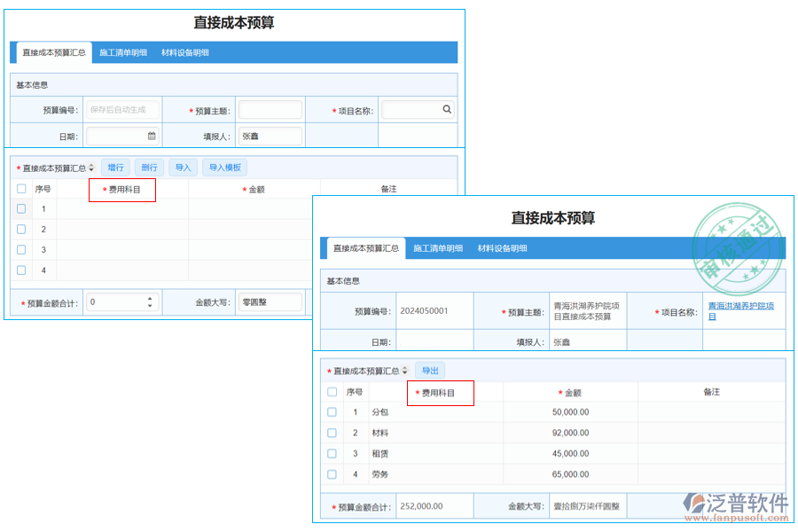
Task: Check the checkbox on row 1
Action: (x=20, y=208)
